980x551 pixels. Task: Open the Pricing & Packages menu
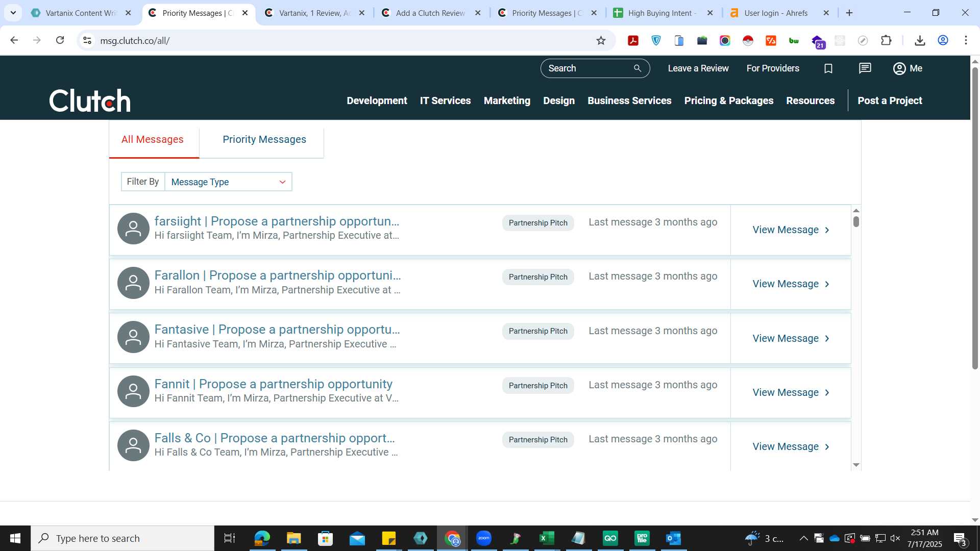tap(728, 101)
